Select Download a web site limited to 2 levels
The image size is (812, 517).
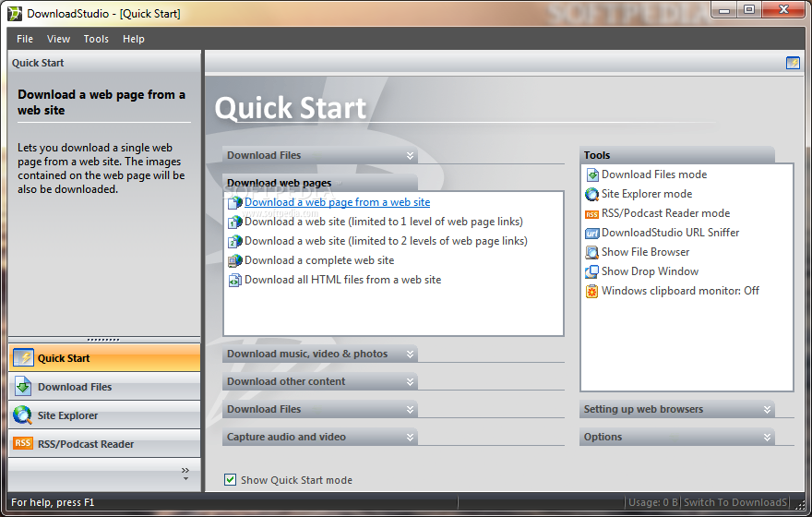click(386, 241)
